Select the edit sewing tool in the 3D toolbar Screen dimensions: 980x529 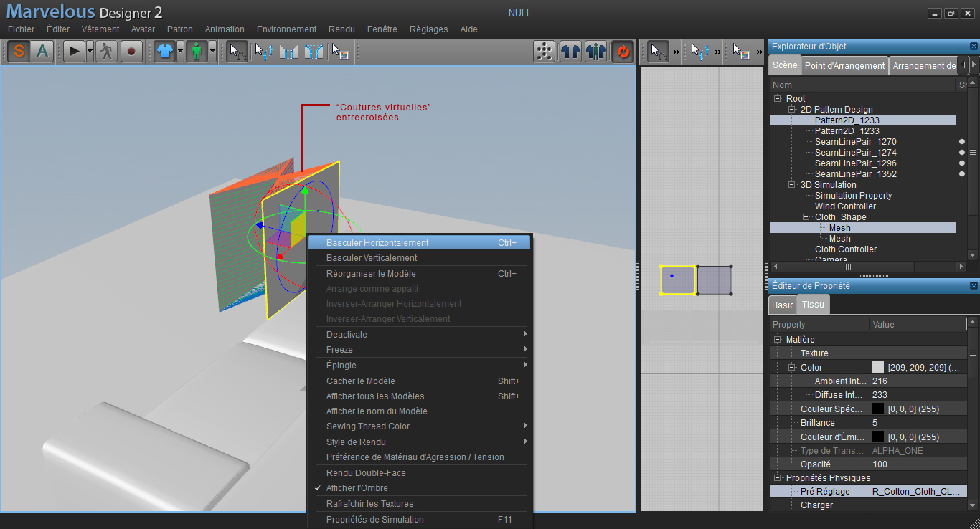[x=264, y=52]
